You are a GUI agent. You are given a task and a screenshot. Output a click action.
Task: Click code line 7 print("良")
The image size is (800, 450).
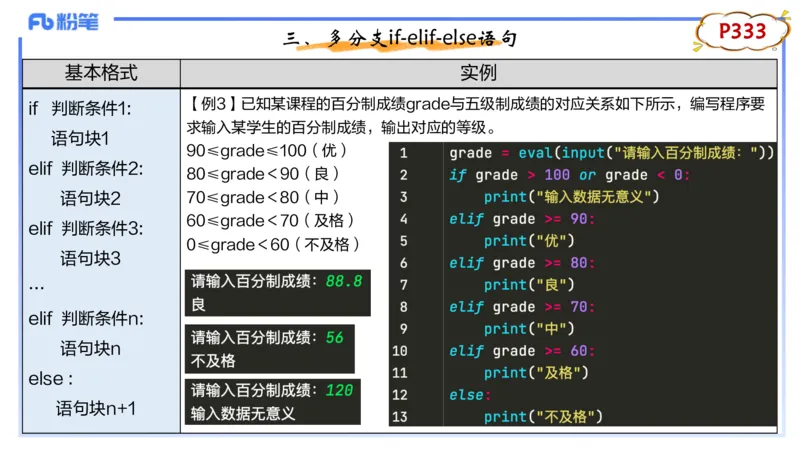pyautogui.click(x=529, y=285)
